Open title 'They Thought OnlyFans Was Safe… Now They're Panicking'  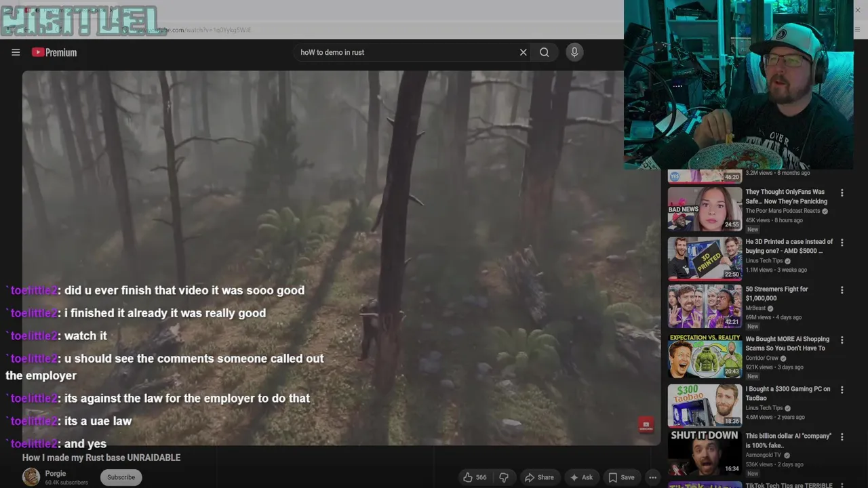point(787,197)
